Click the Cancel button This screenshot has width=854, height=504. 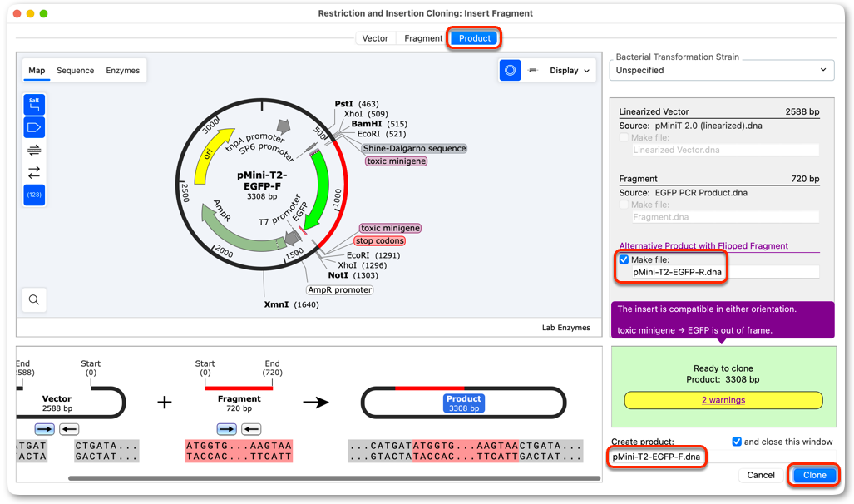[x=760, y=475]
